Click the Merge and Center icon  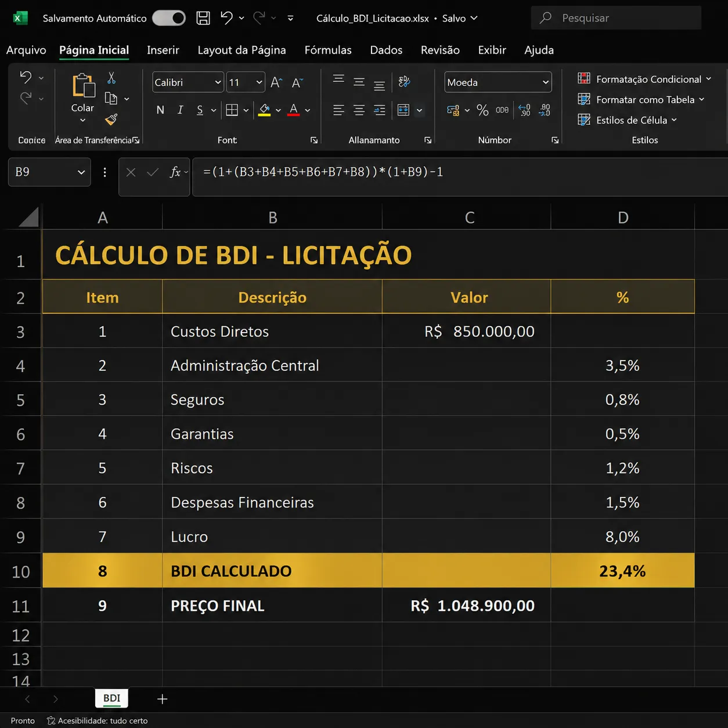tap(403, 110)
